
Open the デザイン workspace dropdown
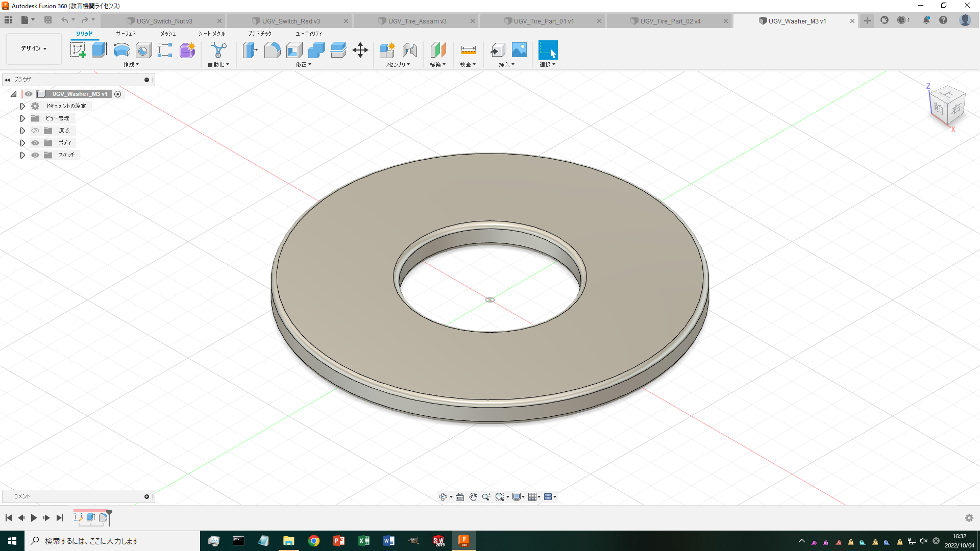34,48
